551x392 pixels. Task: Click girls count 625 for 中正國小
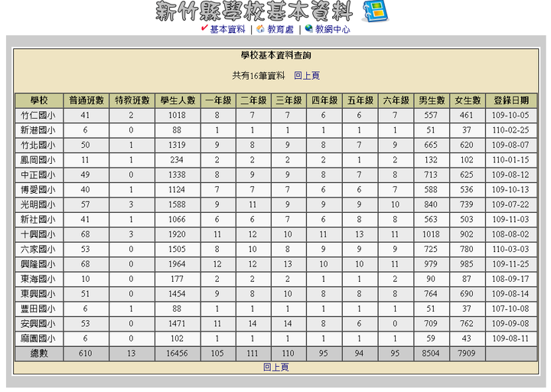point(467,175)
